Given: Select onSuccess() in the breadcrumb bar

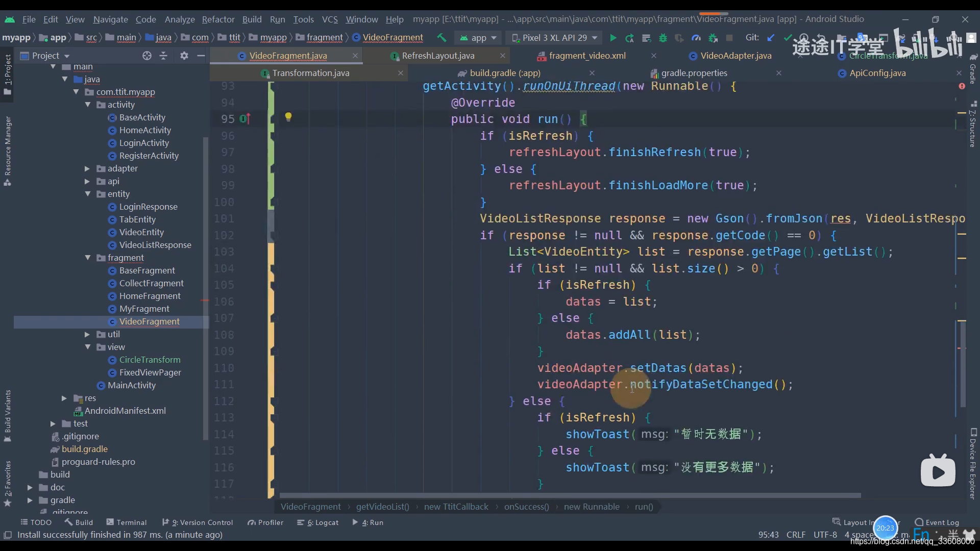Looking at the screenshot, I should pyautogui.click(x=526, y=507).
